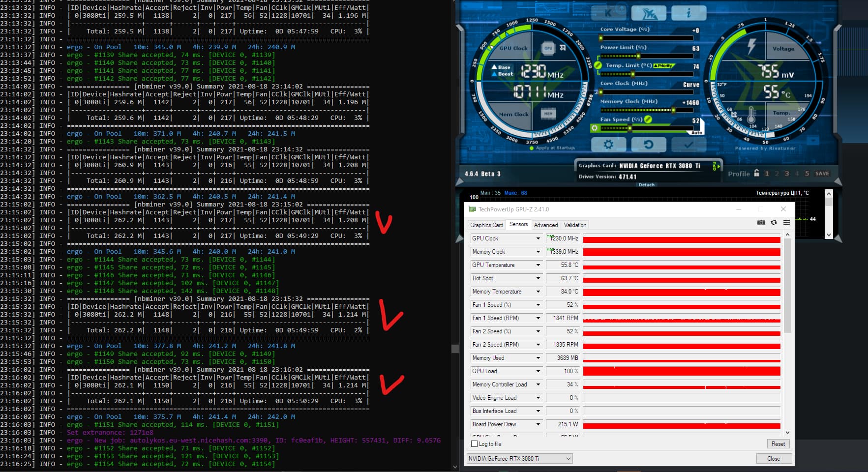Select the MEM chip icon in clock gauge

[548, 114]
